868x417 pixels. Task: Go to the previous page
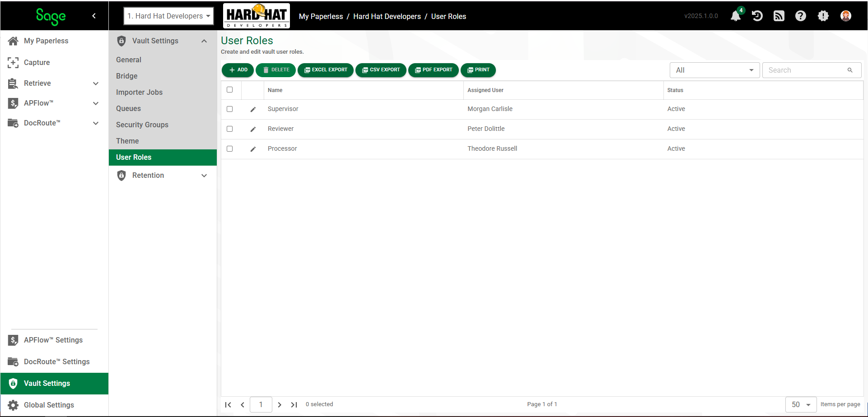243,404
